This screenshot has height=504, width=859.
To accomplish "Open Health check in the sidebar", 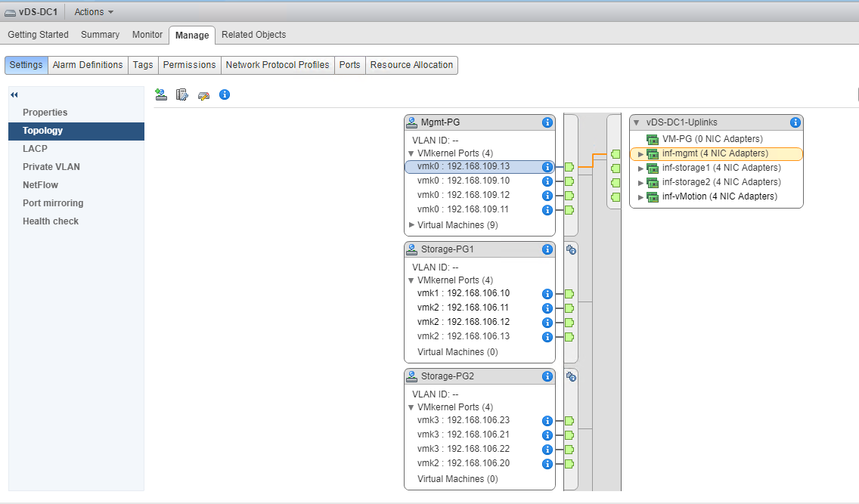I will (51, 221).
